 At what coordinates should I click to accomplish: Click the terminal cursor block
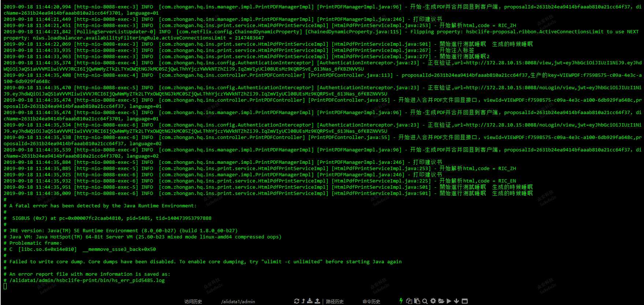coord(5,286)
